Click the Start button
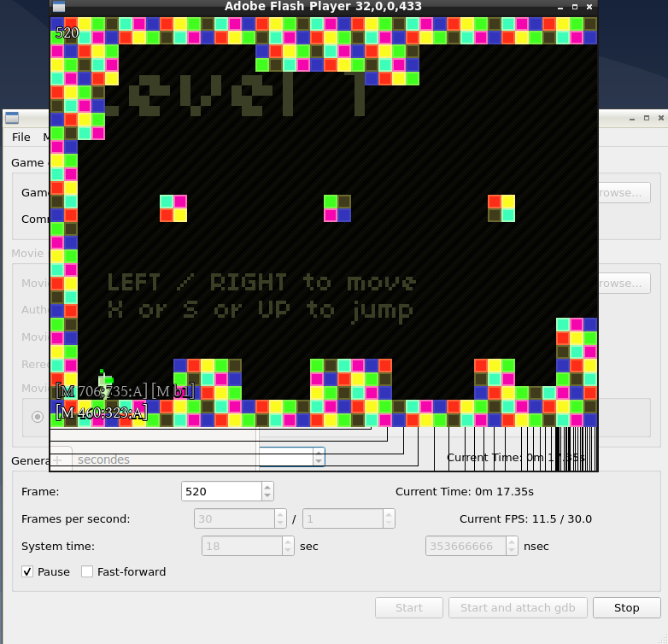Screen dimensions: 668x644 point(409,607)
